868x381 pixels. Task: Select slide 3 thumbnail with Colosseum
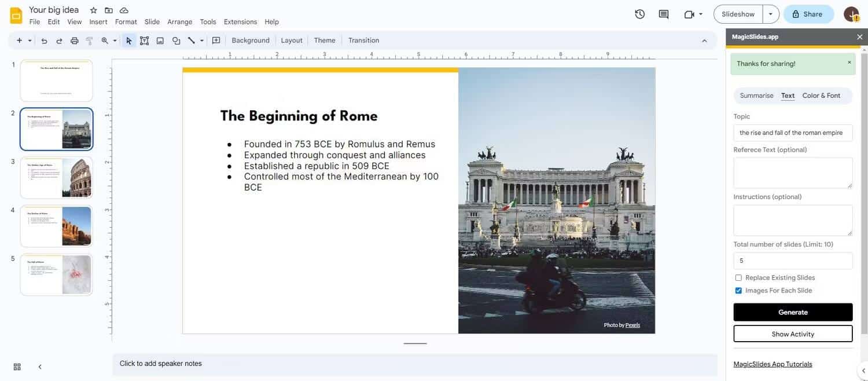(x=57, y=178)
